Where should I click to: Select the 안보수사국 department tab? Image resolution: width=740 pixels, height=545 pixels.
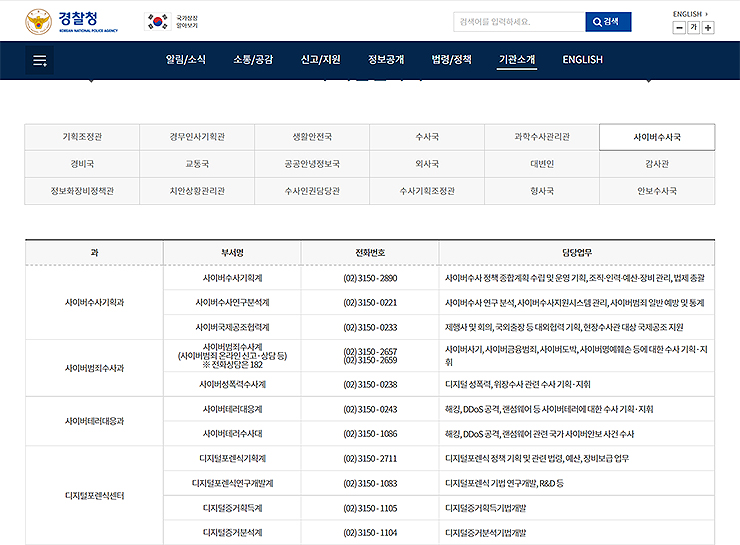pos(657,191)
